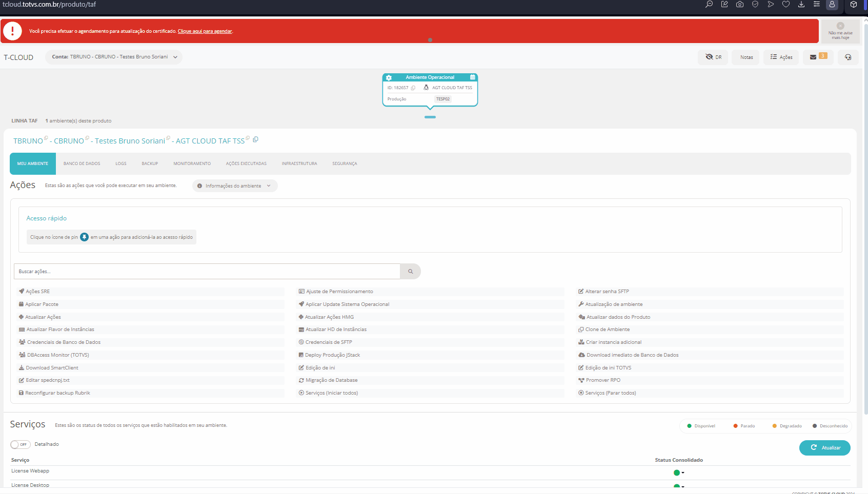Open the Notas button
The width and height of the screenshot is (868, 494).
click(x=746, y=57)
